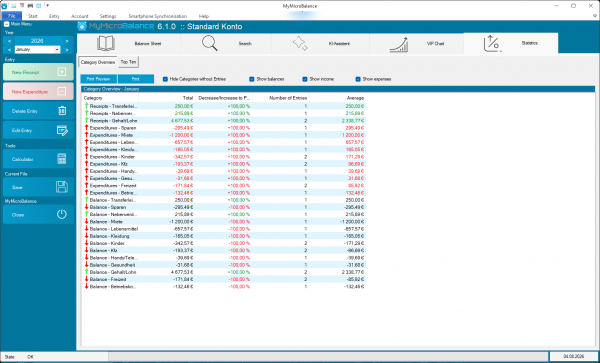
Task: Click the Decrease/Increase column header
Action: pos(224,98)
